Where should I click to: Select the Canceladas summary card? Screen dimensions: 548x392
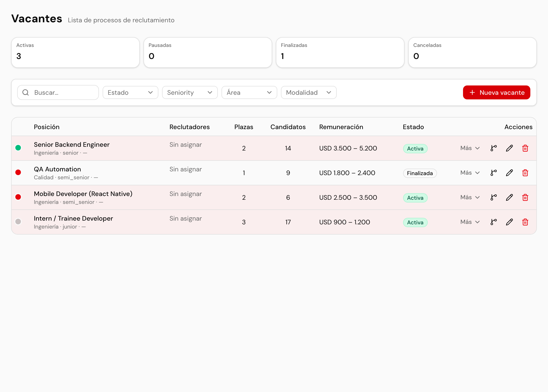click(x=473, y=52)
